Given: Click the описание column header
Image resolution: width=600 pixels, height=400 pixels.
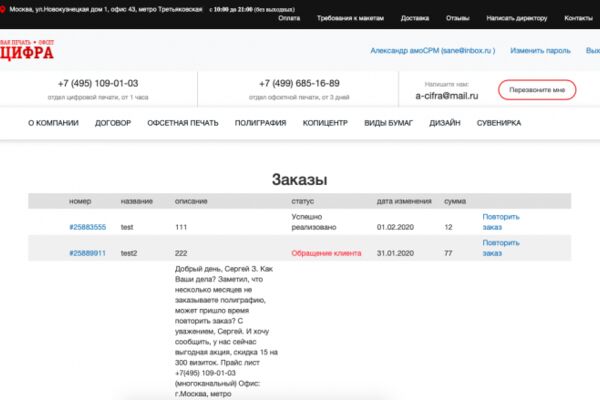Looking at the screenshot, I should pyautogui.click(x=191, y=201).
